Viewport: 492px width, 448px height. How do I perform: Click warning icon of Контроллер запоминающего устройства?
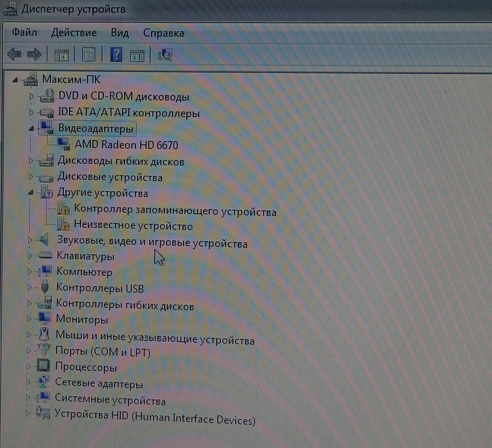coord(63,209)
